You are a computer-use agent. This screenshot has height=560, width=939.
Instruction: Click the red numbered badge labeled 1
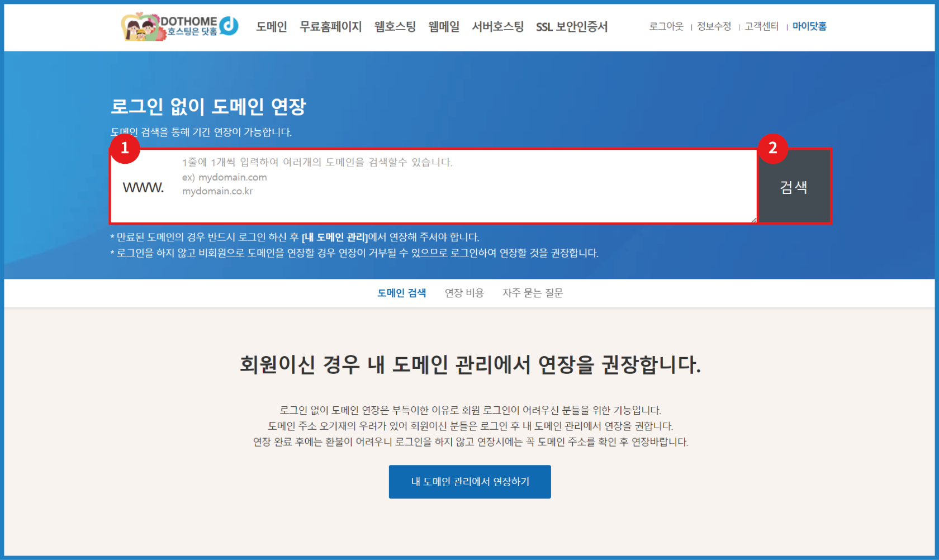click(x=126, y=149)
